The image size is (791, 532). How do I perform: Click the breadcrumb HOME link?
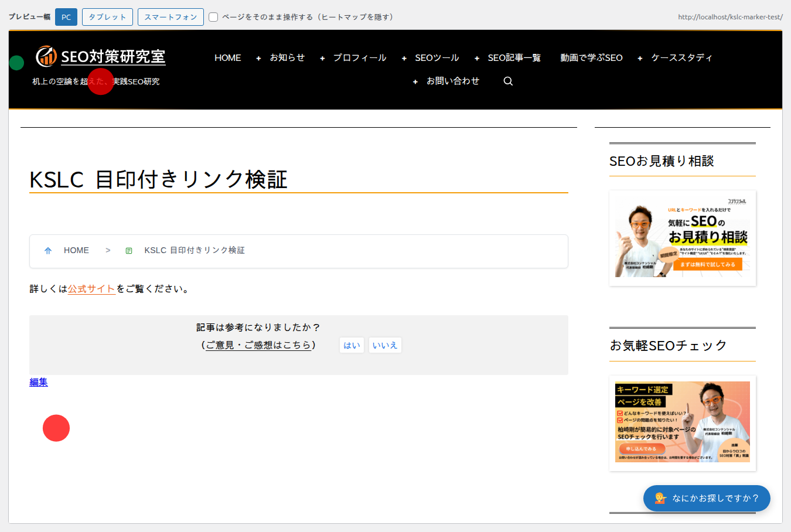pyautogui.click(x=76, y=250)
